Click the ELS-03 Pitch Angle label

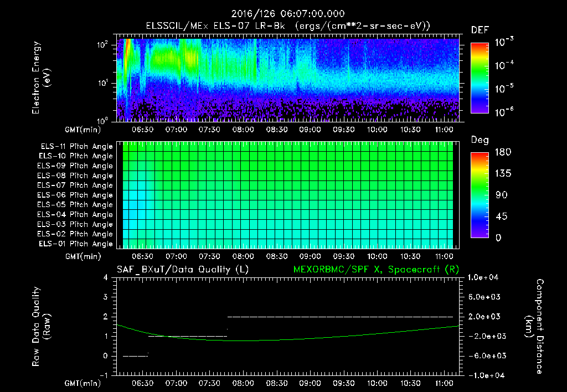(75, 224)
